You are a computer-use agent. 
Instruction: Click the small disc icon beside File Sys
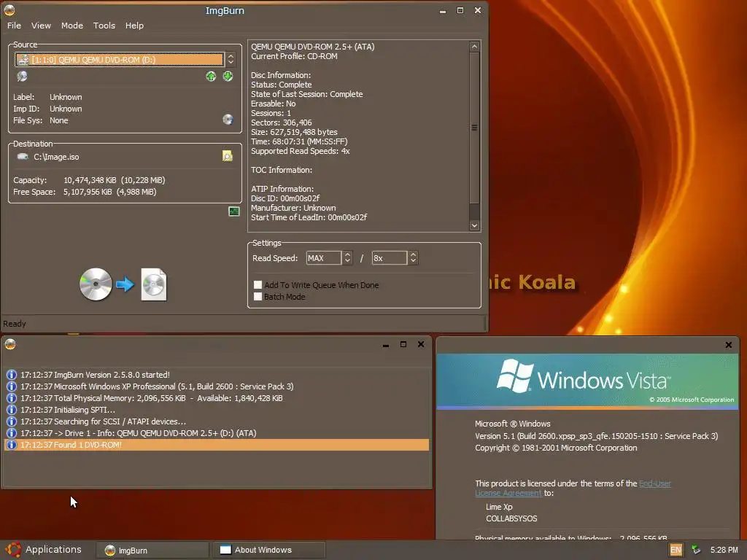(228, 120)
